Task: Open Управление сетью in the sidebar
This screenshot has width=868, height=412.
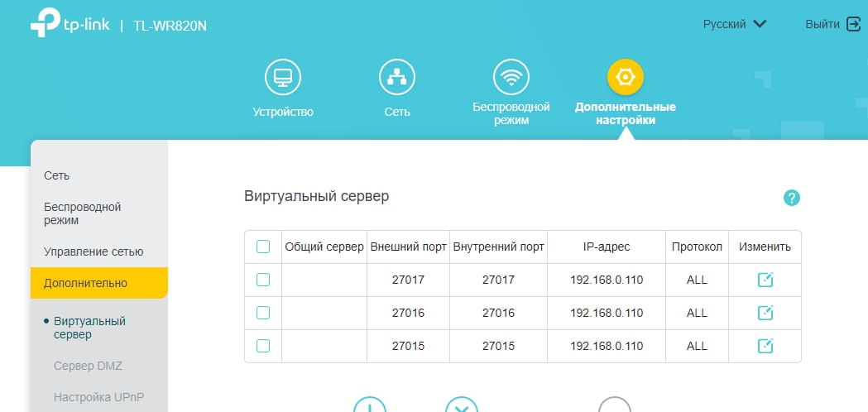Action: [94, 252]
